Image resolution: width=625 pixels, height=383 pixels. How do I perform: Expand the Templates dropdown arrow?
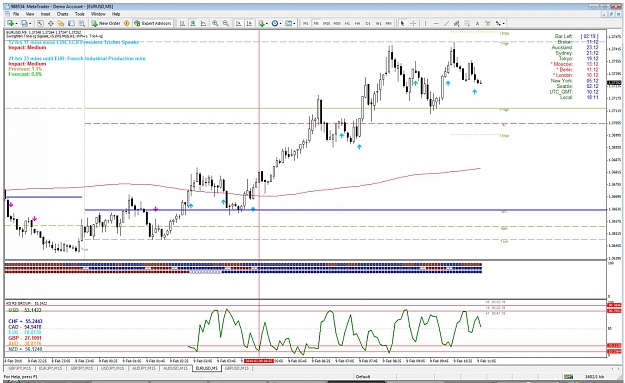(295, 24)
